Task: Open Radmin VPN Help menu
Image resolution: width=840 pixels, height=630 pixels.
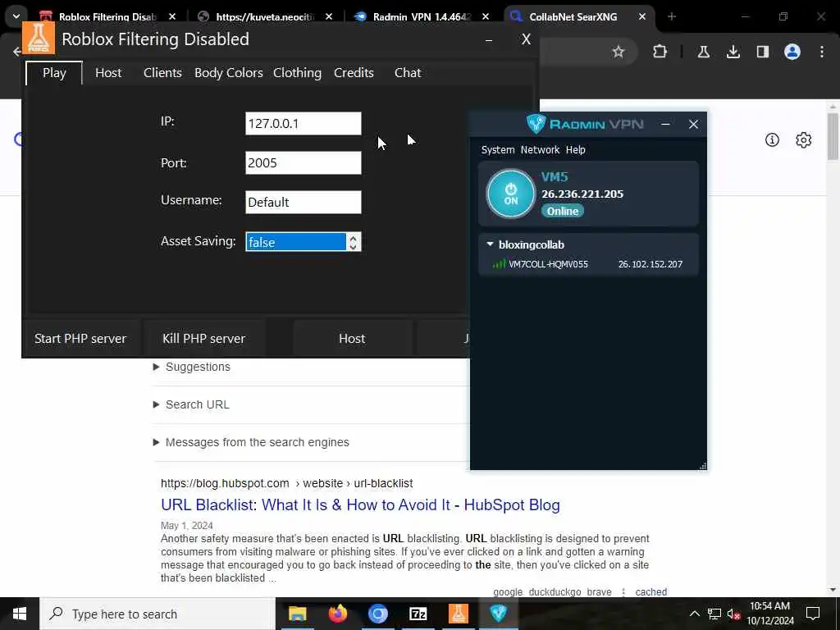Action: pyautogui.click(x=575, y=150)
